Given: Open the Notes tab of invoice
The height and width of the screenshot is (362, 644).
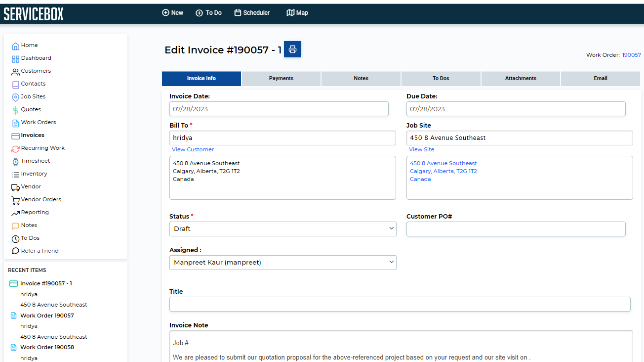Looking at the screenshot, I should pyautogui.click(x=361, y=79).
